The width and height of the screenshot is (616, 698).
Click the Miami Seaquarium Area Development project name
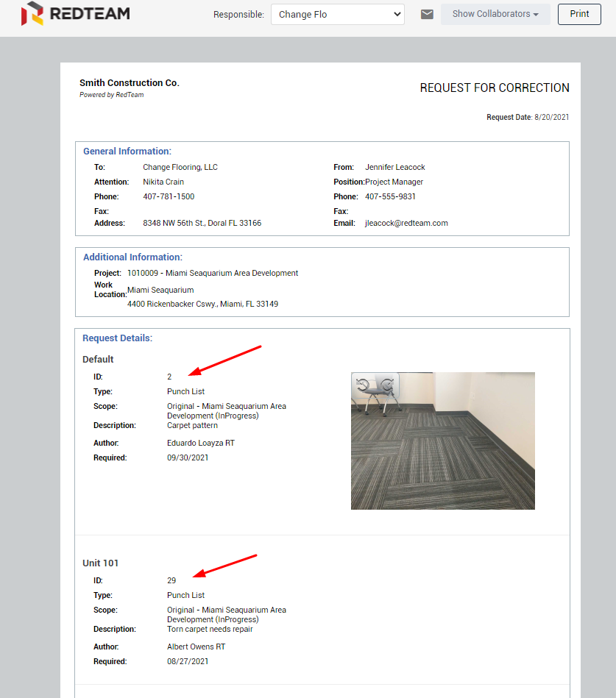tap(232, 273)
